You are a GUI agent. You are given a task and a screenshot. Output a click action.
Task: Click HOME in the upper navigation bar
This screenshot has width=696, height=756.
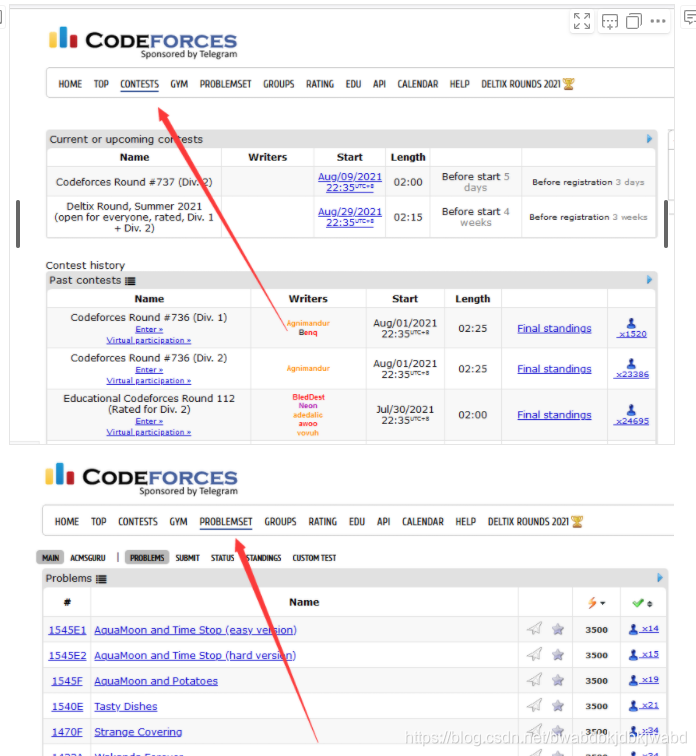tap(70, 84)
